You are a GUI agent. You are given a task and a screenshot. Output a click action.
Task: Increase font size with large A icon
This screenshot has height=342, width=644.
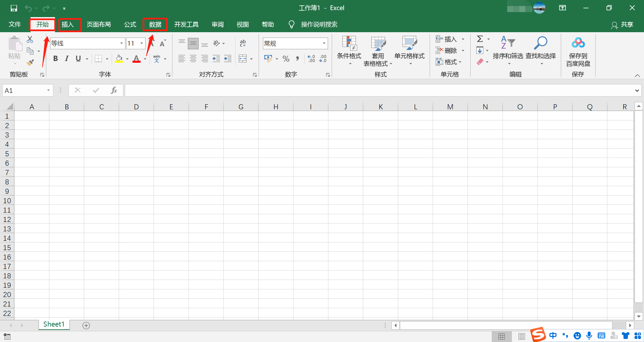tap(152, 44)
